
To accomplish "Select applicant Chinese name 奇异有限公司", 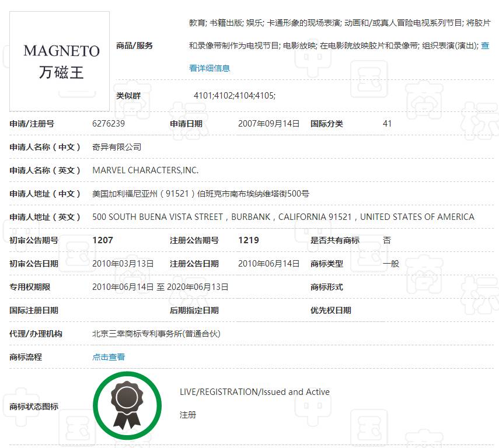I will (117, 147).
